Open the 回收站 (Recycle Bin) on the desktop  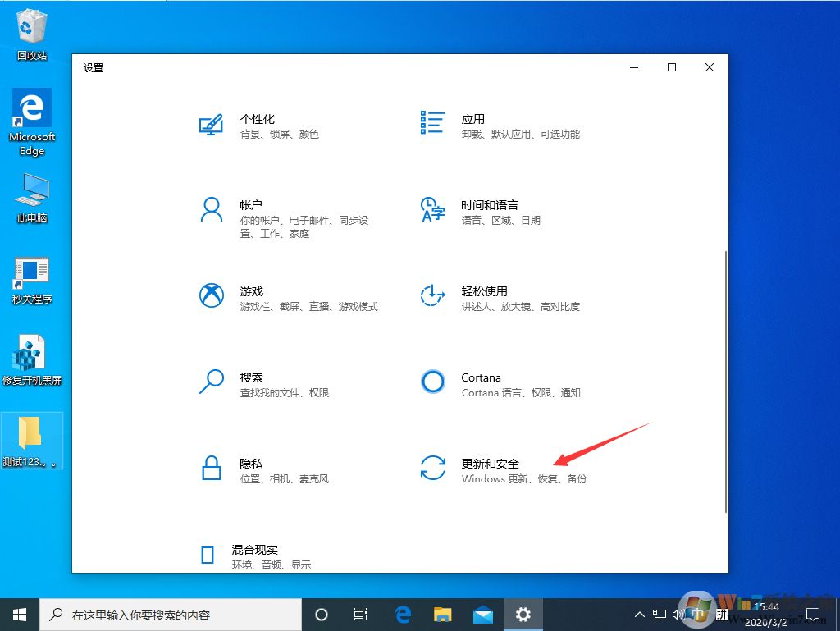pyautogui.click(x=30, y=25)
